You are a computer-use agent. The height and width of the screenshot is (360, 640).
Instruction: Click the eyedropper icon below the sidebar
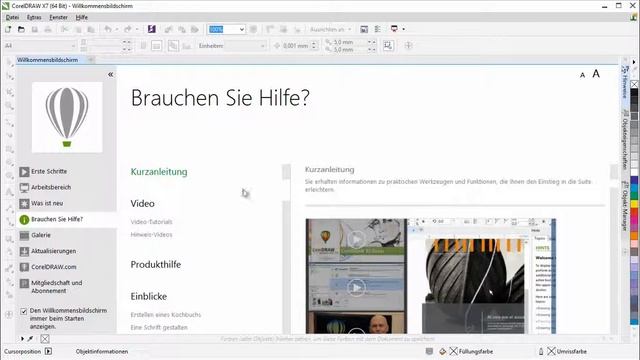tap(30, 339)
